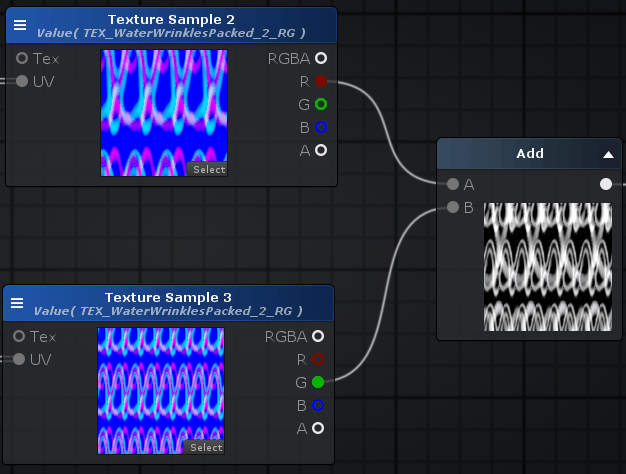This screenshot has height=474, width=626.
Task: Click Texture Sample 2 texture preview thumbnail
Action: click(164, 113)
